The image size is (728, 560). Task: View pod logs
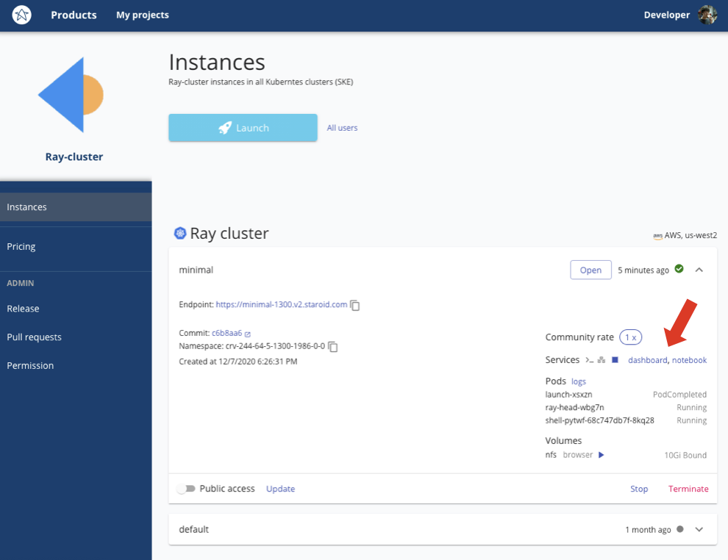[x=579, y=381]
